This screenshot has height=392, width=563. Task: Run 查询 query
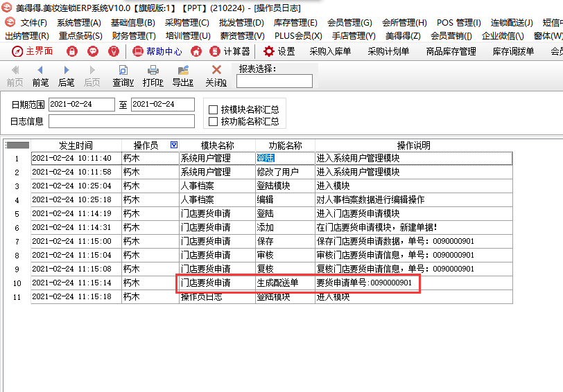click(123, 76)
